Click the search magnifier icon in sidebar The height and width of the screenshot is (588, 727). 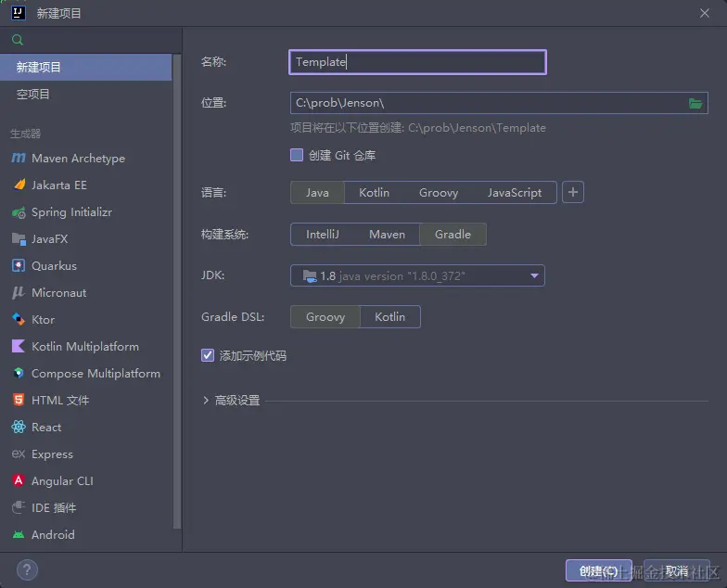coord(17,40)
